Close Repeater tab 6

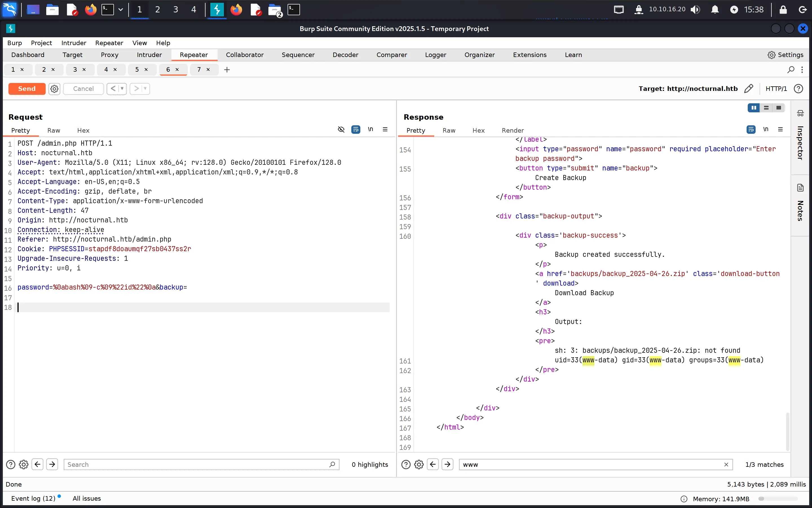tap(177, 69)
